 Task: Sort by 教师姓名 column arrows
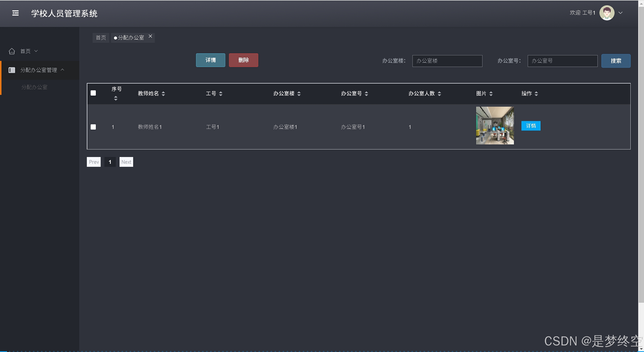point(163,94)
